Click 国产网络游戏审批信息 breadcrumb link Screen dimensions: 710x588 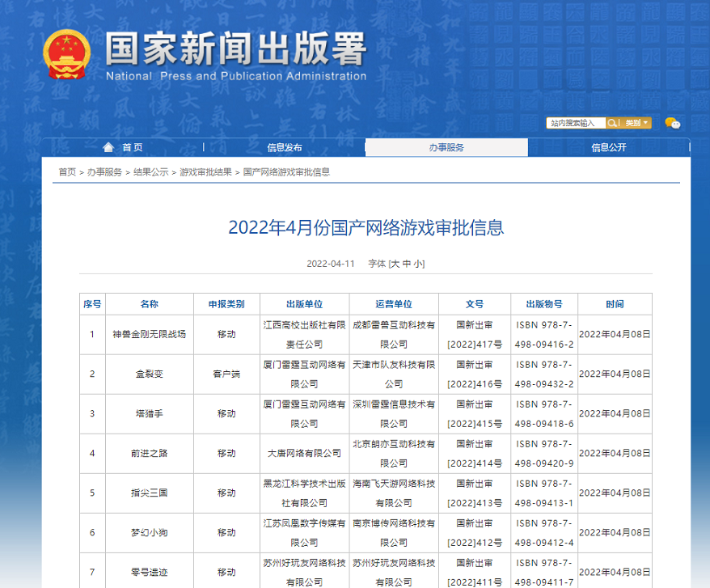(x=286, y=172)
